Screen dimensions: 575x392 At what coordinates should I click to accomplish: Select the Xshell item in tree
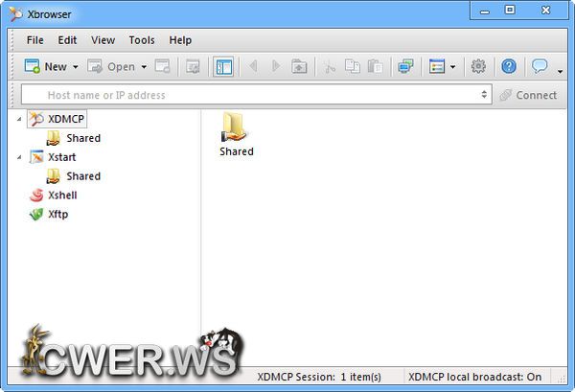[x=61, y=195]
